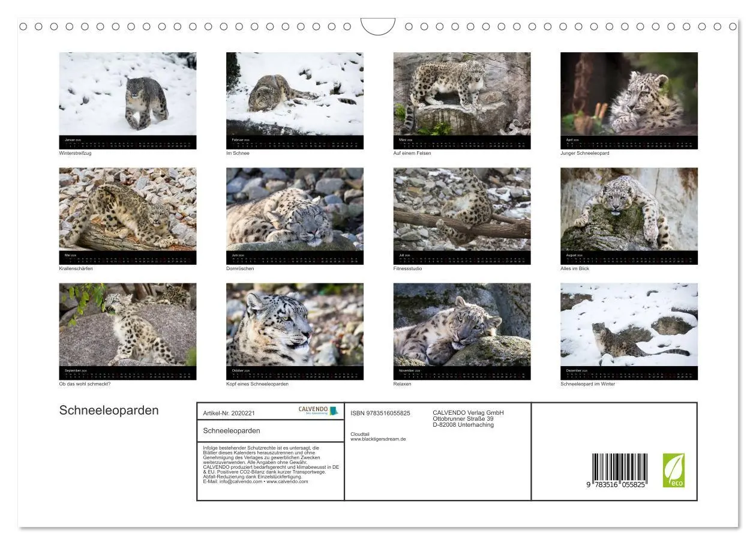This screenshot has width=756, height=545.
Task: Click the 'CALVENDO Verlag GmbH' text
Action: click(468, 412)
